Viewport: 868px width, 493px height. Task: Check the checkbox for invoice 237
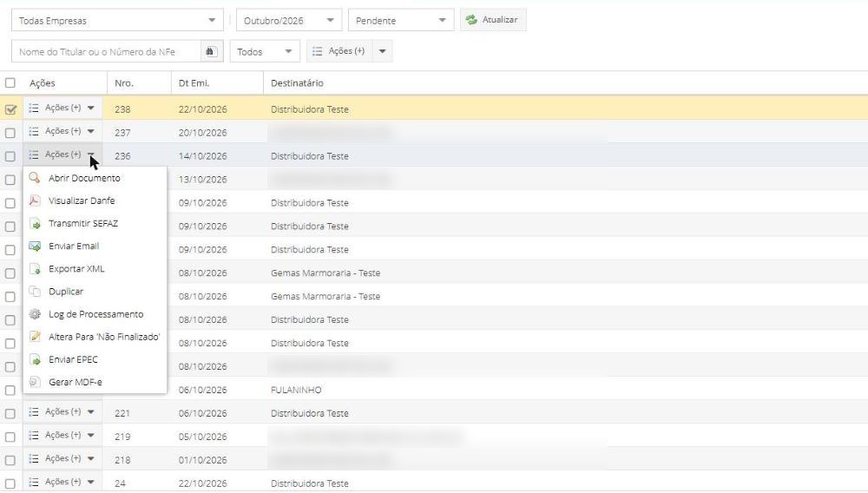pyautogui.click(x=10, y=133)
